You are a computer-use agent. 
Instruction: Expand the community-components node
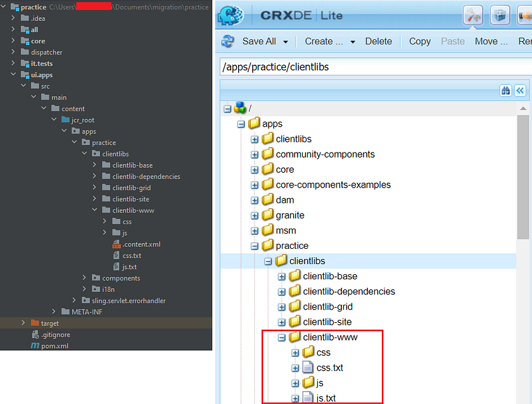[255, 155]
